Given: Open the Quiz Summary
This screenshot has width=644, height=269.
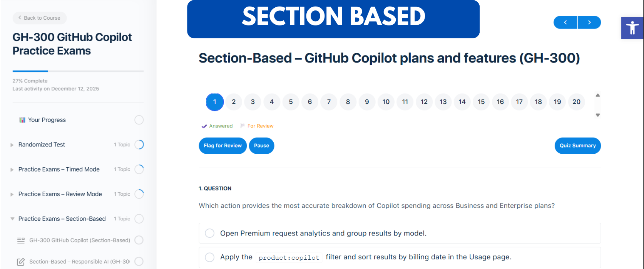Looking at the screenshot, I should (577, 146).
